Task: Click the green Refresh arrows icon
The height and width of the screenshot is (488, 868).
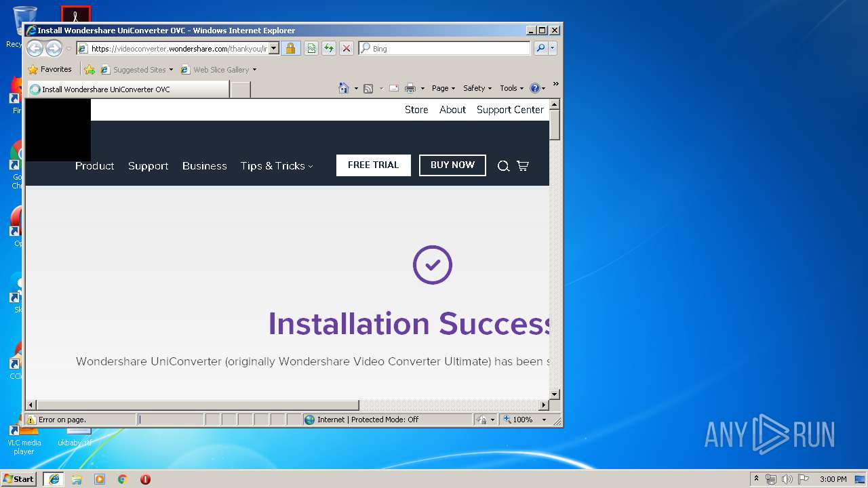Action: click(x=328, y=48)
